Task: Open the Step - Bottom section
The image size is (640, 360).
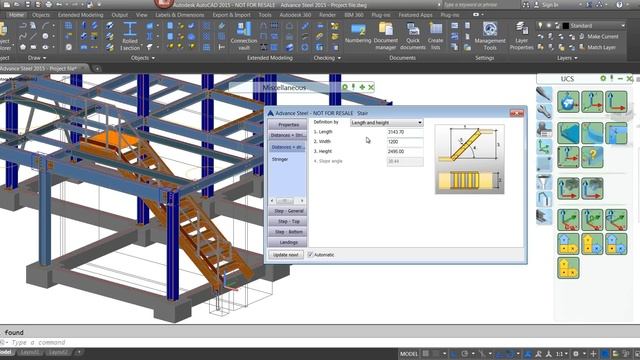Action: click(x=288, y=232)
